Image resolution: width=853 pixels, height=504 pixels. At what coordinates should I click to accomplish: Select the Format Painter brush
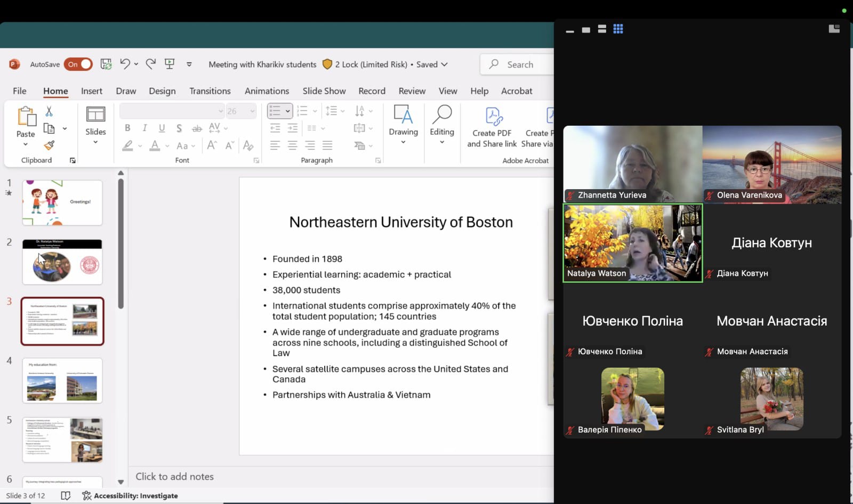click(x=49, y=145)
